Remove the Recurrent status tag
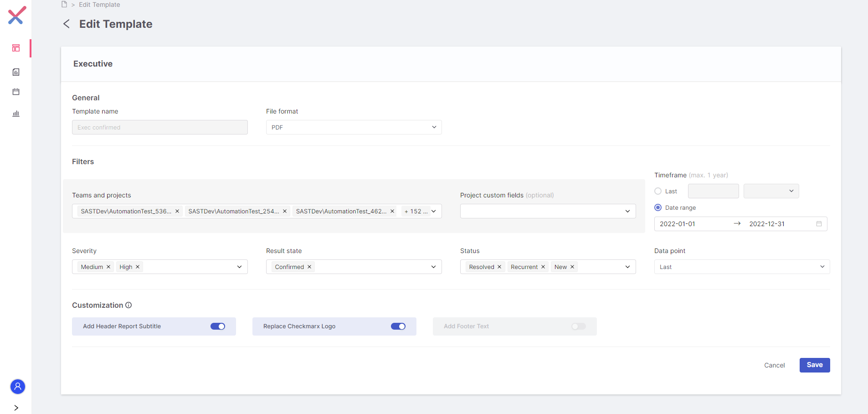Screen dimensions: 868x414 tap(543, 267)
